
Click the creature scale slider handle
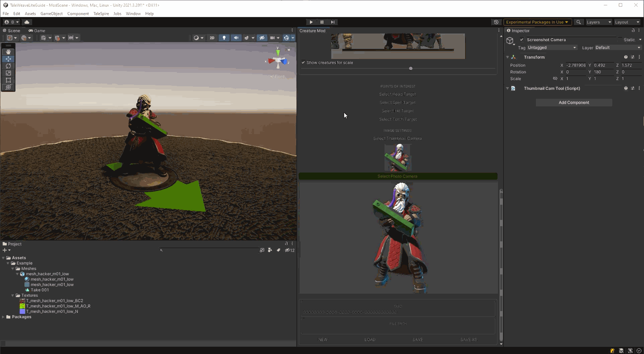pyautogui.click(x=411, y=68)
